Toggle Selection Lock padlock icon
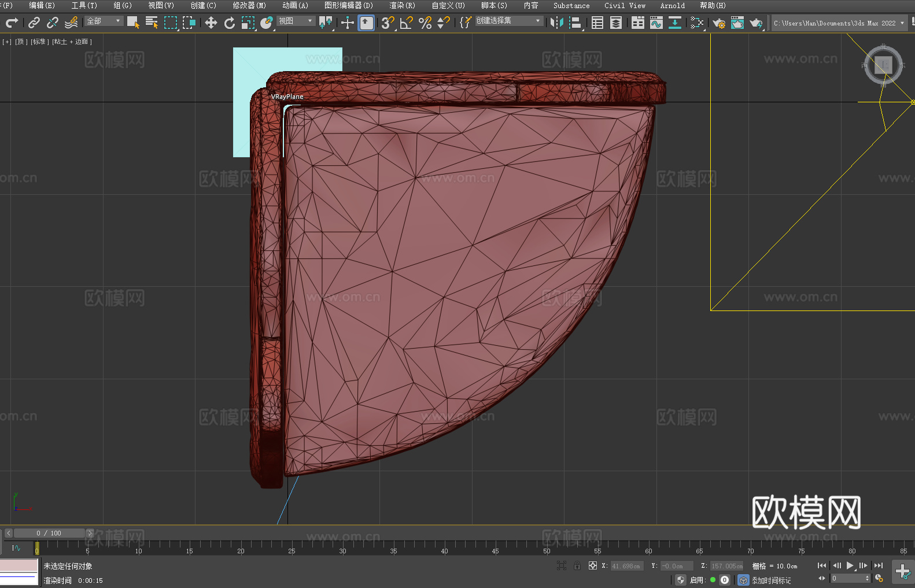 pyautogui.click(x=577, y=565)
